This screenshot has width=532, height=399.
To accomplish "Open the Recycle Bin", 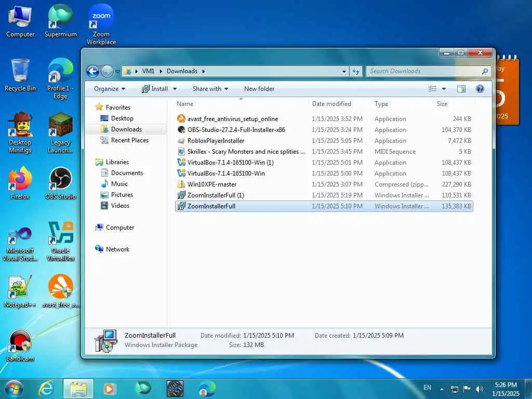I will point(20,75).
